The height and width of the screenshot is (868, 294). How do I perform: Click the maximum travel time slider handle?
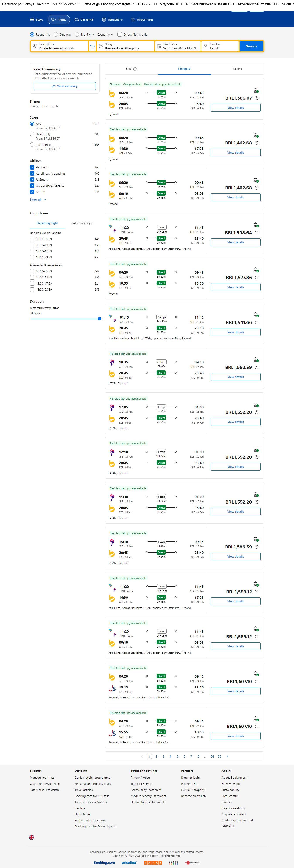(x=99, y=319)
